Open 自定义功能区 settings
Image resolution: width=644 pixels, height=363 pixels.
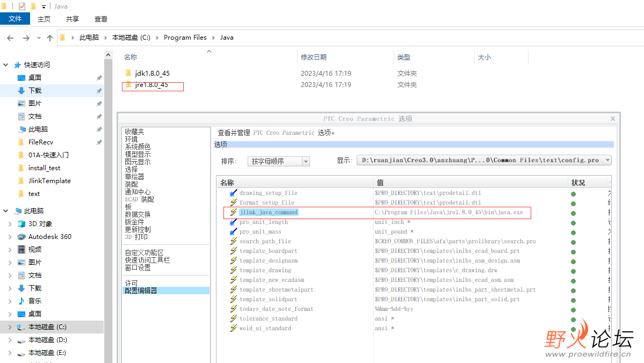pos(144,252)
